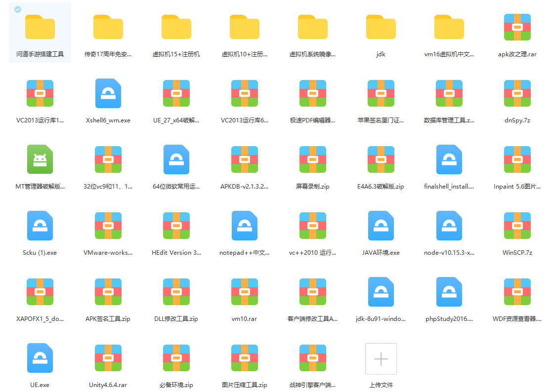Screen dimensions: 552x392
Task: Click the 屏幕录制.zip file name
Action: [313, 186]
